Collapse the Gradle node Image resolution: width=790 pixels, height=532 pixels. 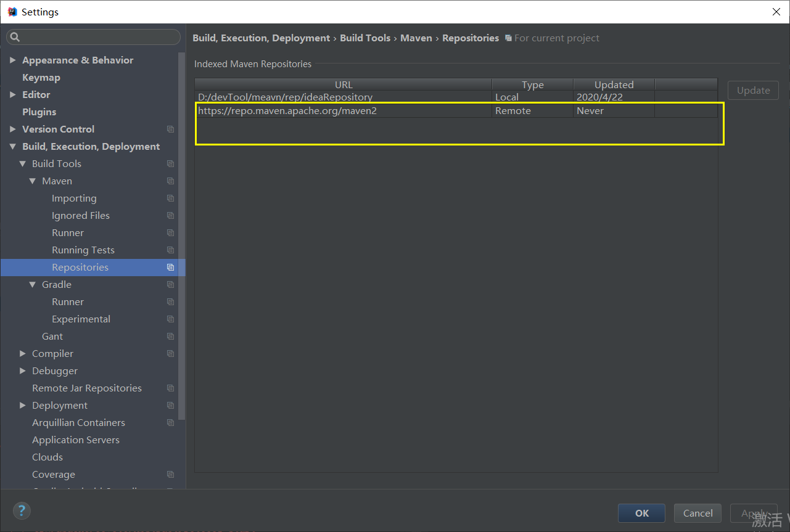(33, 284)
